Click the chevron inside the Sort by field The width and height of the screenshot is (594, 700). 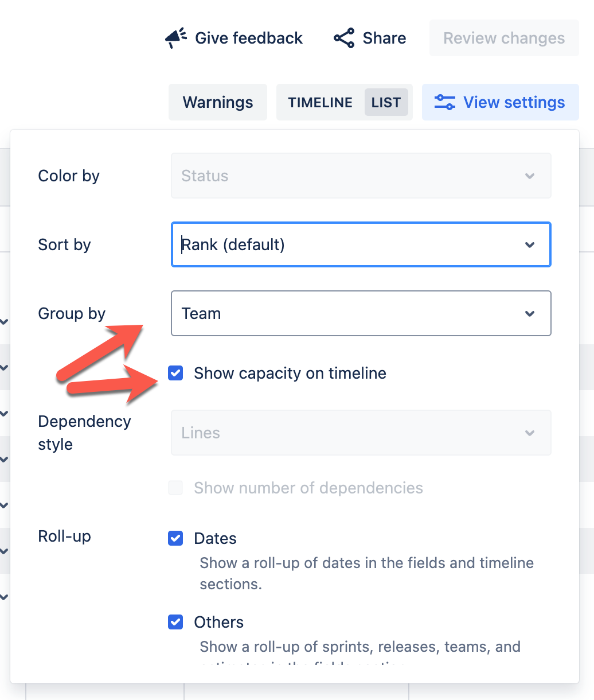530,244
